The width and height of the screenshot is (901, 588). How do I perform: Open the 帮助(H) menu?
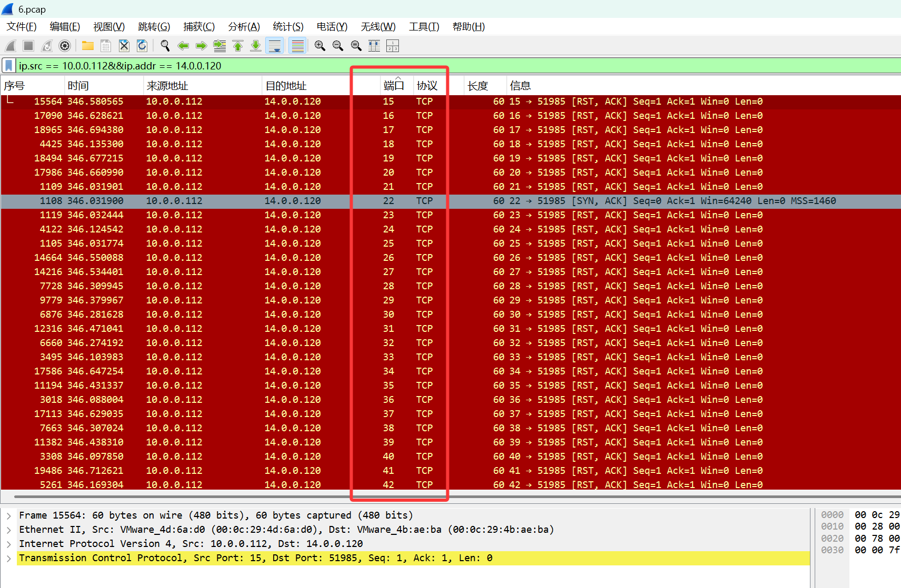pos(469,27)
